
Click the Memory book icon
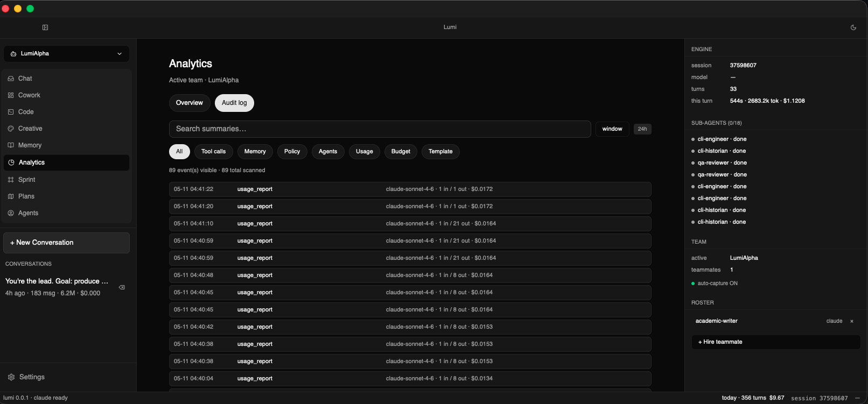11,145
